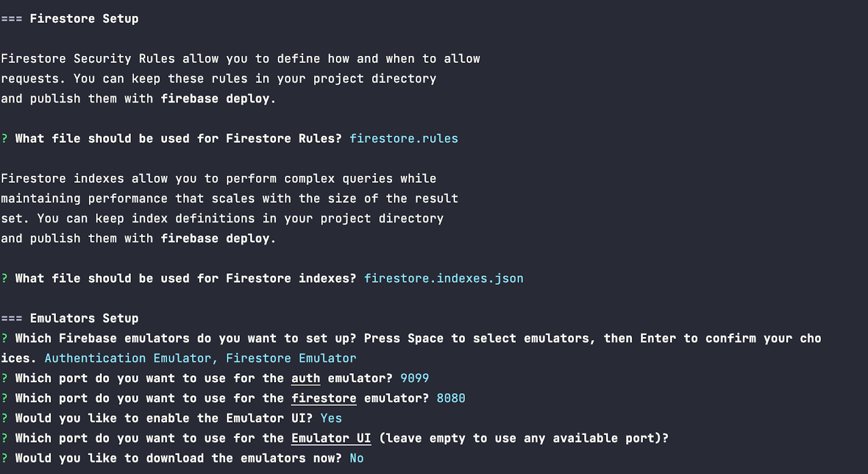Click the 'Yes' answer for Emulator UI
868x474 pixels.
(331, 419)
